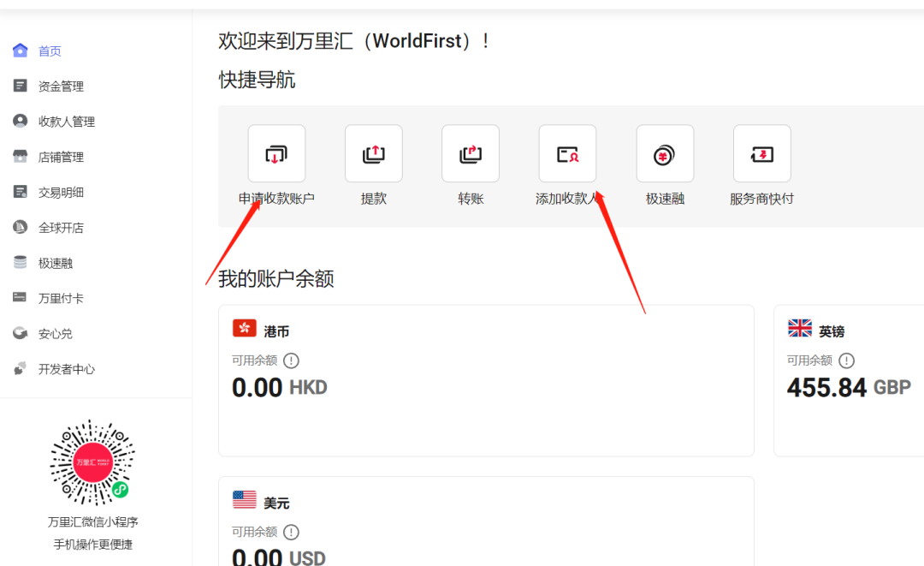
Task: Click the 店铺管理 shop icon
Action: coord(20,156)
